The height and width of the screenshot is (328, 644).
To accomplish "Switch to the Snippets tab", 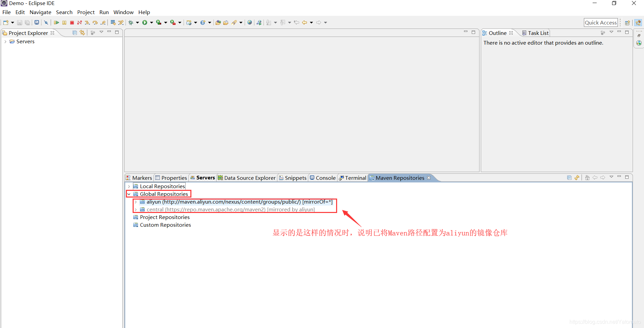I will tap(292, 178).
